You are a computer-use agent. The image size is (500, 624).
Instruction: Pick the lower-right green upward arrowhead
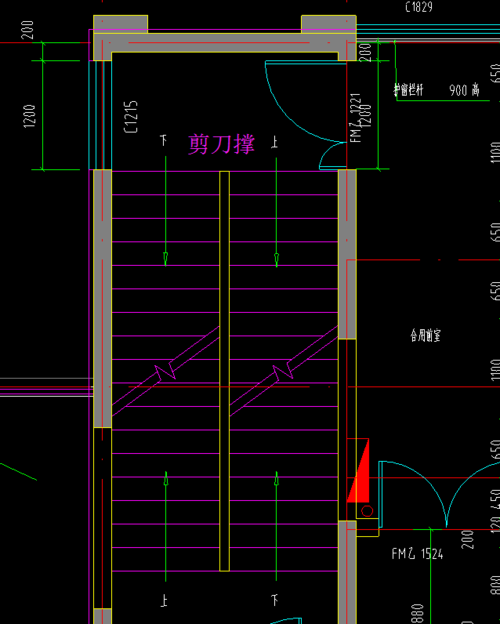pyautogui.click(x=277, y=479)
